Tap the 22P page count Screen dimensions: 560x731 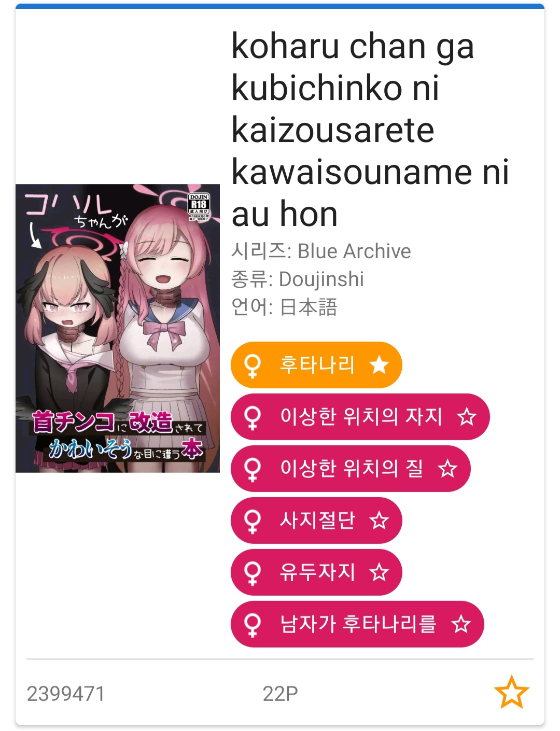[x=280, y=694]
